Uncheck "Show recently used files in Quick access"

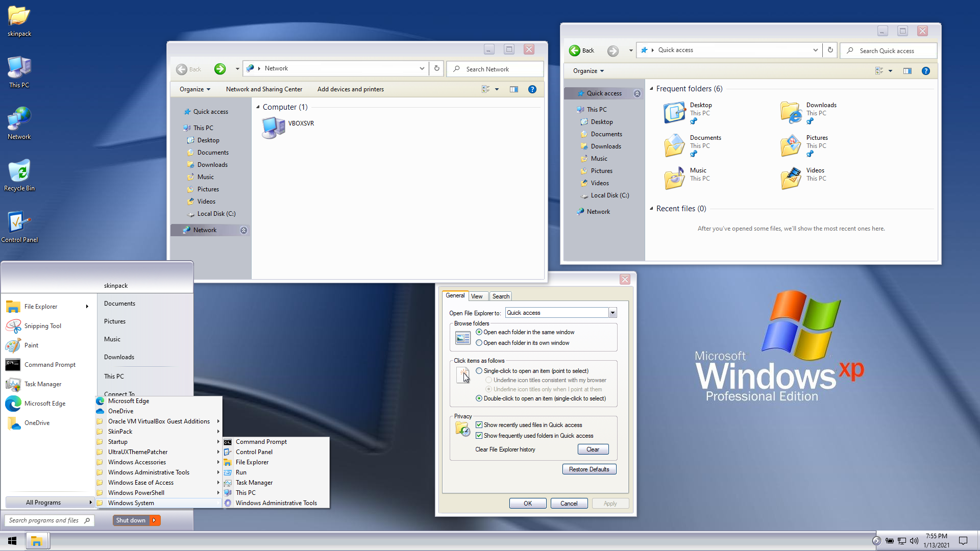pos(479,425)
